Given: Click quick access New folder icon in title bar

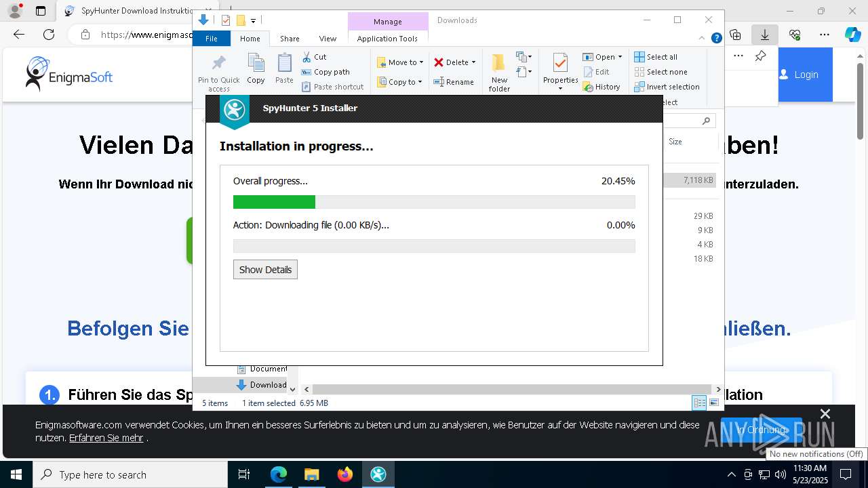Looking at the screenshot, I should pos(240,20).
